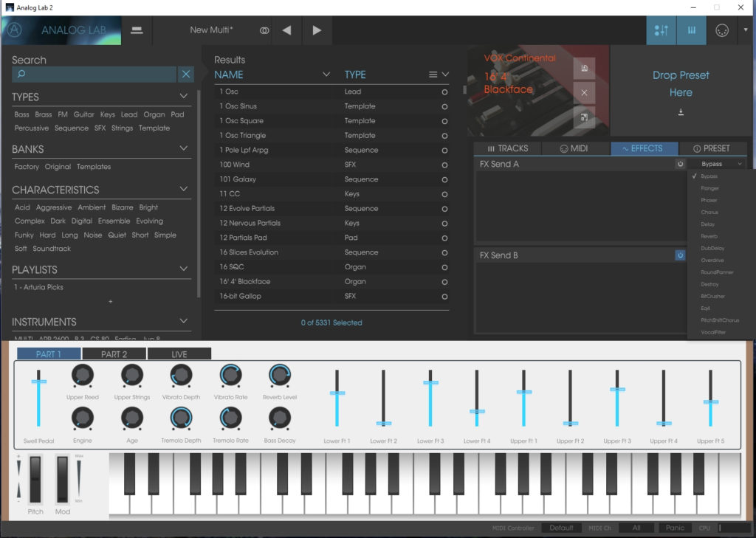
Task: Click the Default MIDI controller button
Action: (561, 528)
